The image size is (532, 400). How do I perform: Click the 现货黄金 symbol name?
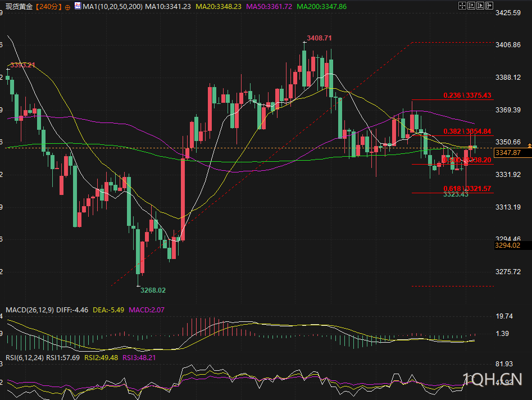(x=19, y=6)
